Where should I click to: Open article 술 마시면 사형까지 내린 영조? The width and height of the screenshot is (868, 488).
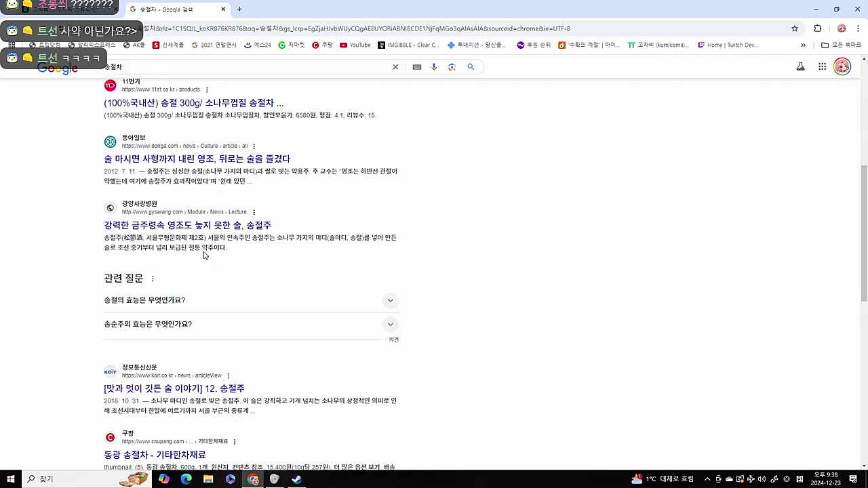(197, 159)
